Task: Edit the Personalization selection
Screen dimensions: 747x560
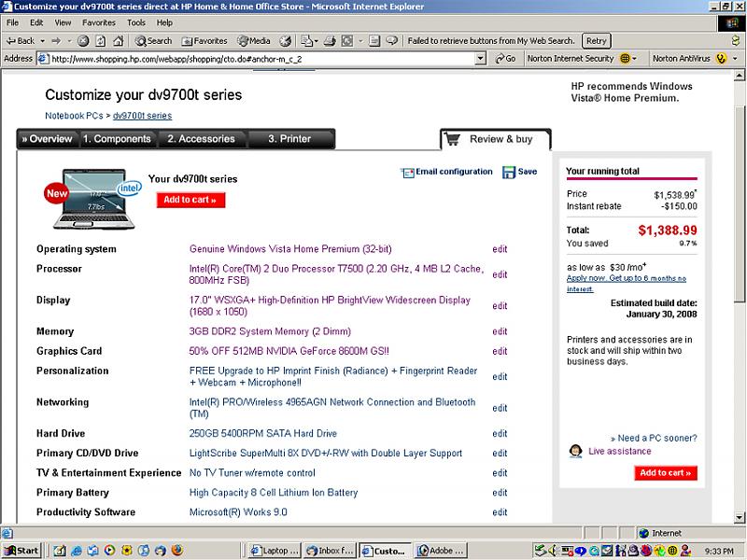Action: click(500, 377)
